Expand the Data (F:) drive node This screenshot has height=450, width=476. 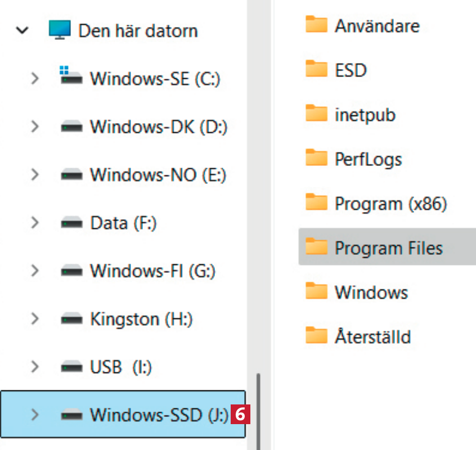(x=35, y=223)
